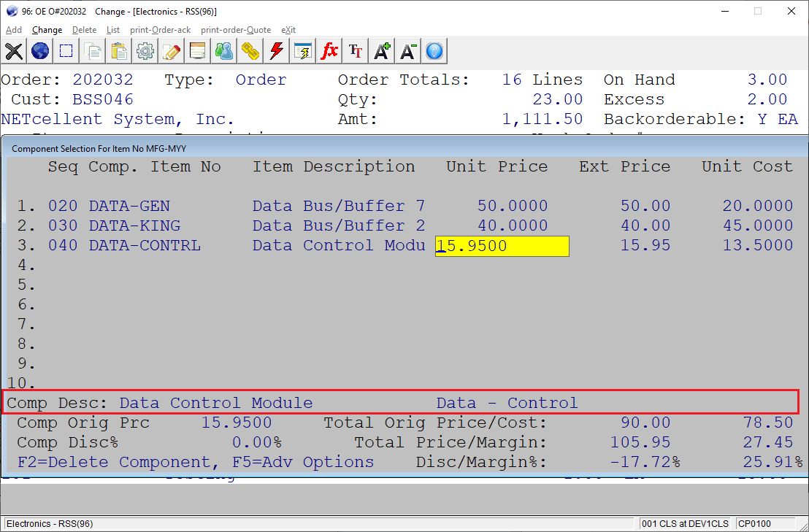Open the red fx function icon
Image resolution: width=809 pixels, height=532 pixels.
330,51
